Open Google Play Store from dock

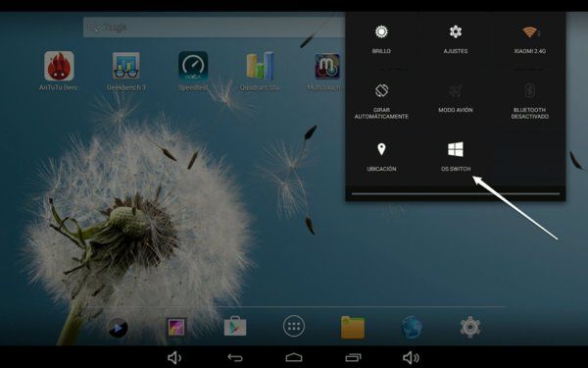click(235, 327)
